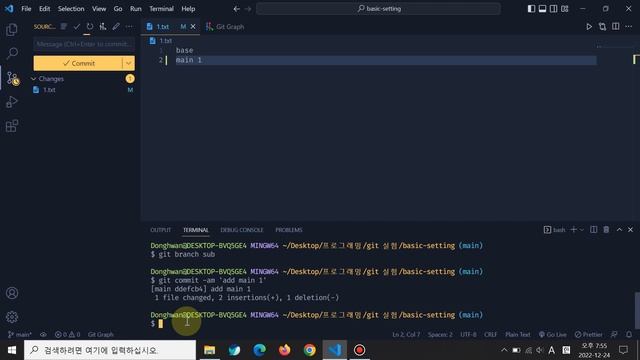Screen dimensions: 640x360
Task: Customize layout icon in the title bar
Action: [x=564, y=9]
